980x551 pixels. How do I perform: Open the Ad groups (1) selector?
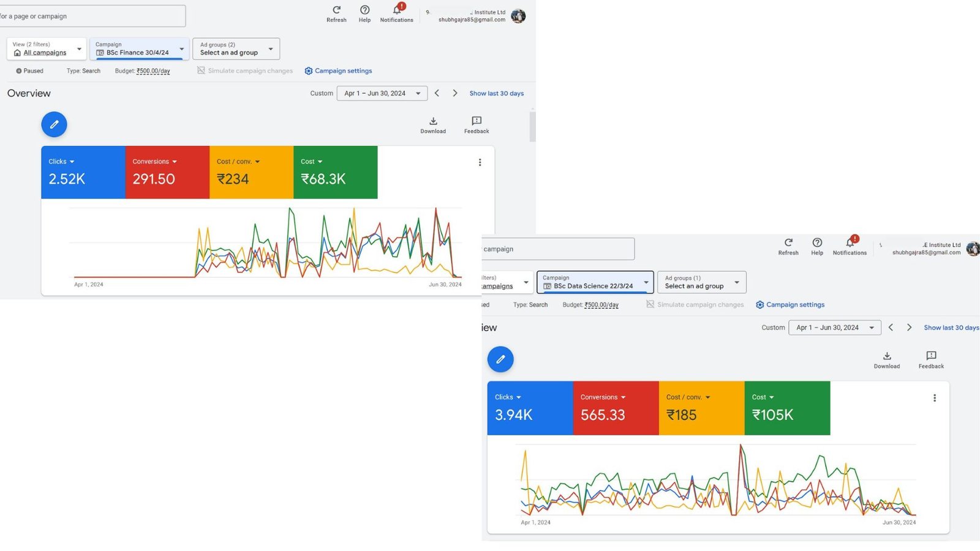point(702,282)
